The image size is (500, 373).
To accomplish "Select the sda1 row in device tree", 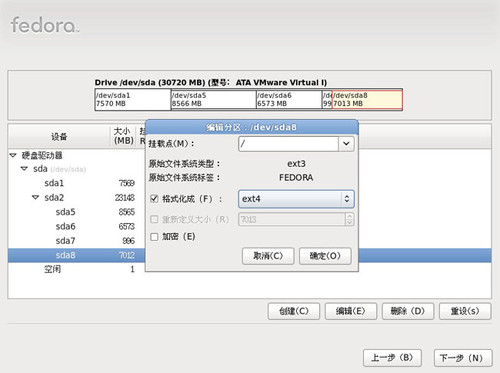I will pos(77,183).
